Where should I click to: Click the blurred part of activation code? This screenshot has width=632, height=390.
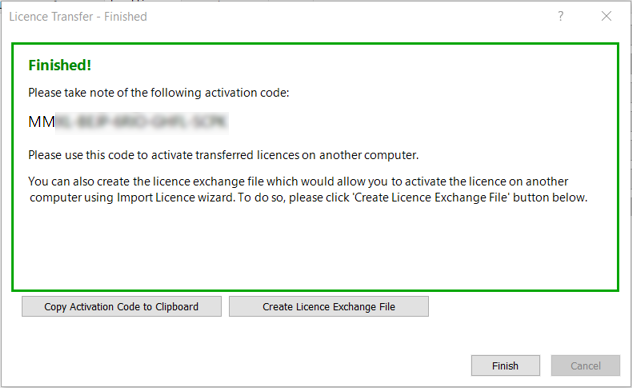tap(142, 122)
